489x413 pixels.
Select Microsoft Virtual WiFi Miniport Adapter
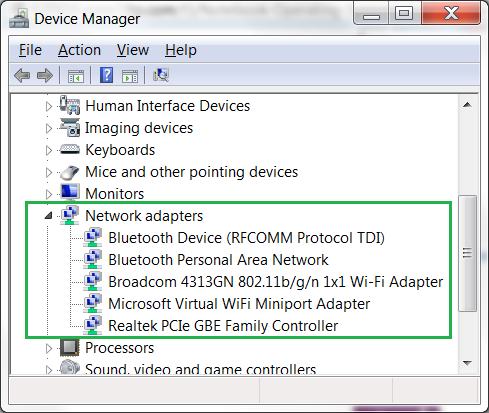[x=239, y=304]
